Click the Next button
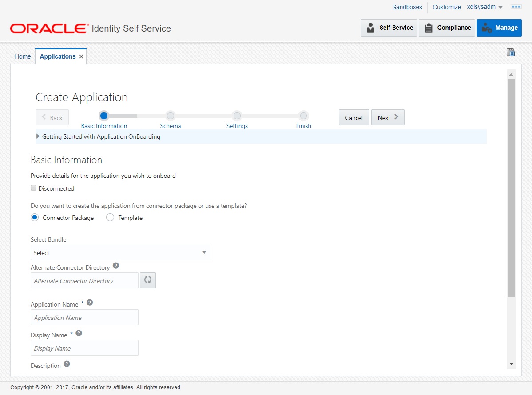 pos(387,117)
